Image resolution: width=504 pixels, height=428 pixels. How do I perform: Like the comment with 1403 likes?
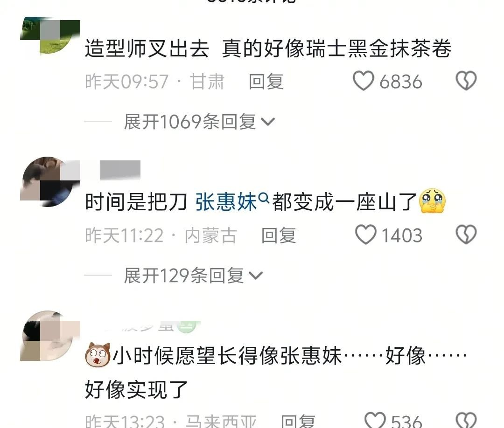point(365,235)
